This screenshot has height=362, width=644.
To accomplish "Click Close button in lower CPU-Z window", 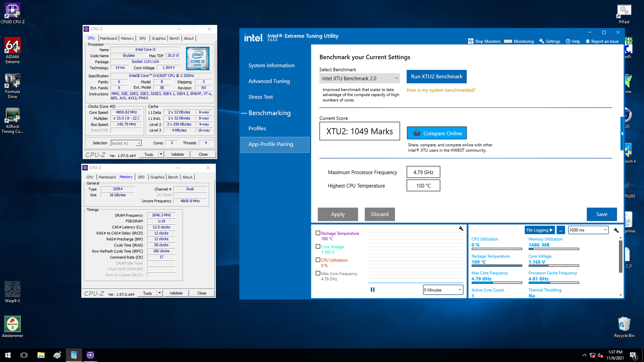I will click(x=202, y=293).
